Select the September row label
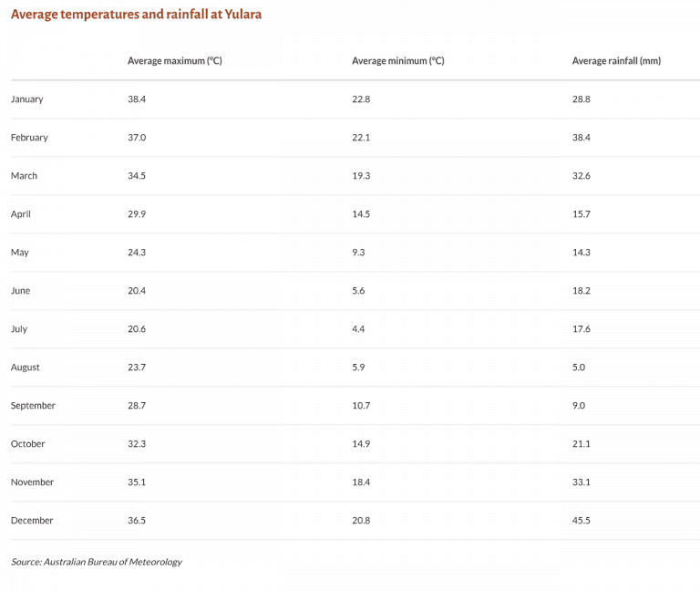 (x=33, y=406)
